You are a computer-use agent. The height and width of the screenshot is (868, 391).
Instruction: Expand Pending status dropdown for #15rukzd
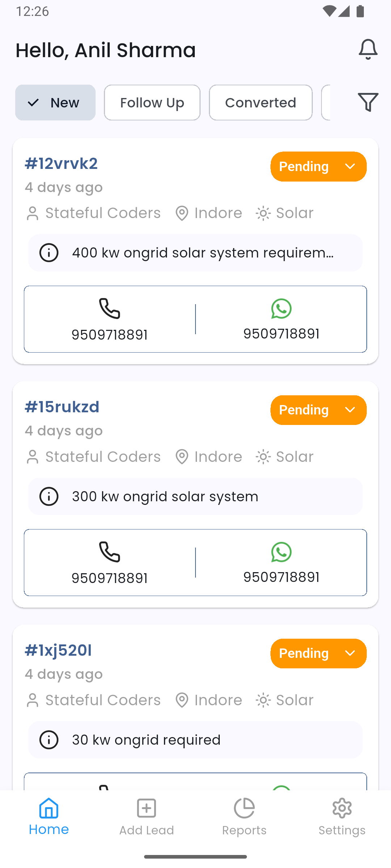[318, 410]
